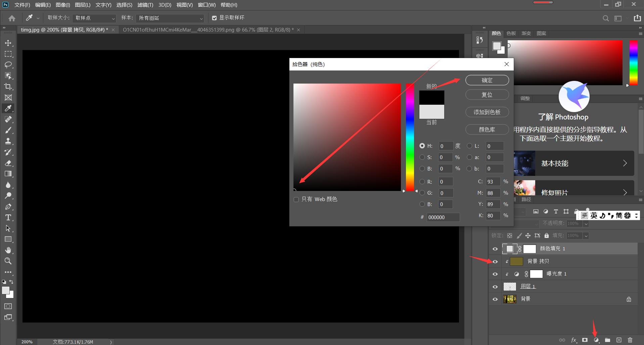The width and height of the screenshot is (644, 345).
Task: Select the S saturation radio button
Action: point(422,157)
